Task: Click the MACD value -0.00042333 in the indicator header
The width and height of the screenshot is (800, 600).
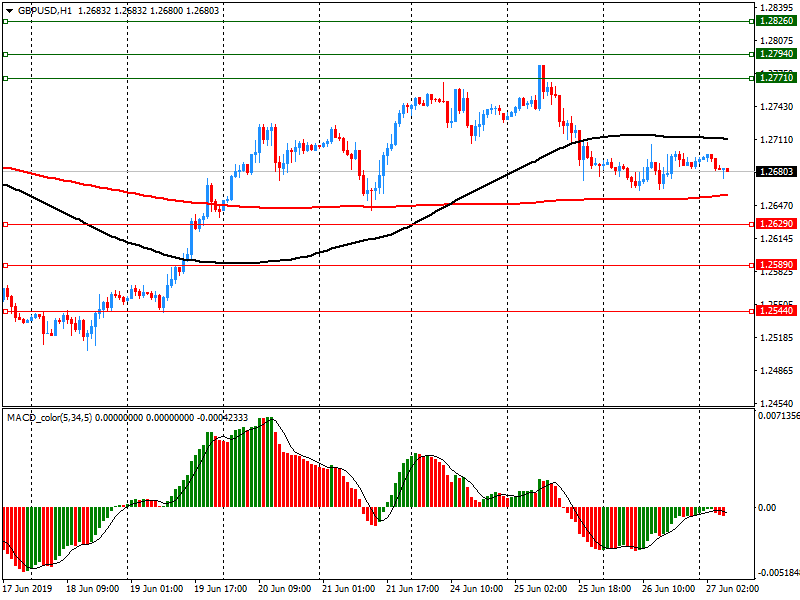Action: pos(222,418)
